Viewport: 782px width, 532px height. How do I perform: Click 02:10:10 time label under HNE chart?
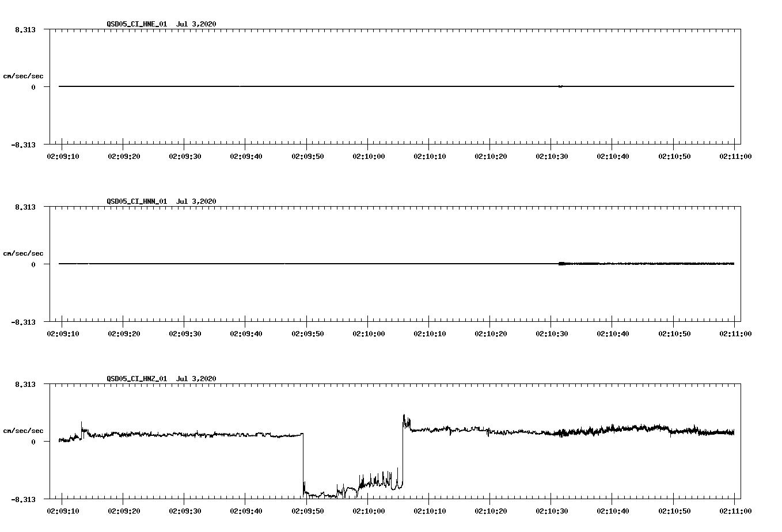click(x=429, y=156)
